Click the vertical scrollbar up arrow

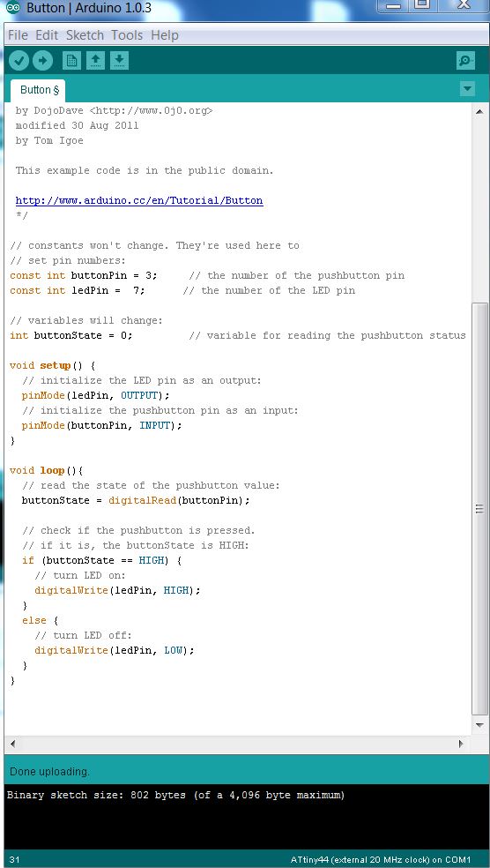tap(479, 111)
